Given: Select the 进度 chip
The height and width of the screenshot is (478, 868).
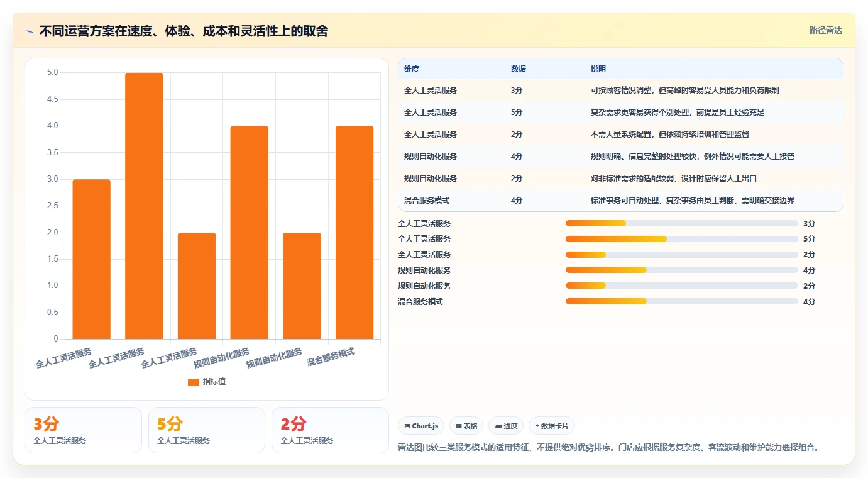Looking at the screenshot, I should point(506,426).
